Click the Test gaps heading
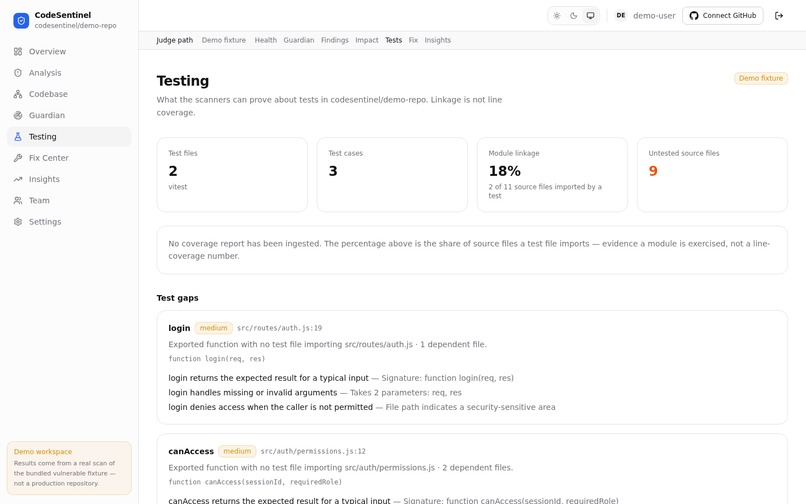806x504 pixels. (x=177, y=298)
